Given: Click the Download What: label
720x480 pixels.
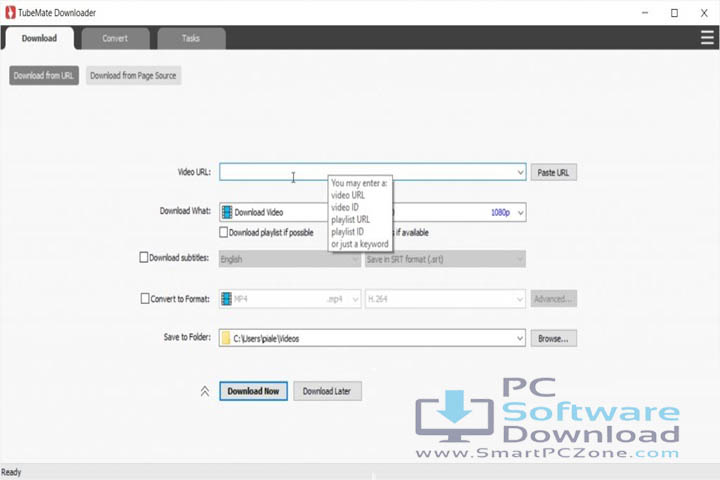Looking at the screenshot, I should coord(185,211).
